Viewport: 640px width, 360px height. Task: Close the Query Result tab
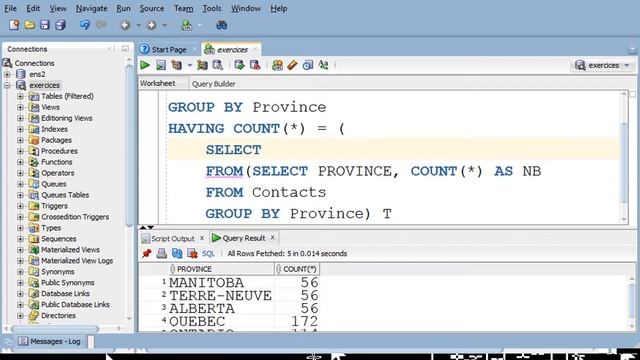[x=273, y=237]
